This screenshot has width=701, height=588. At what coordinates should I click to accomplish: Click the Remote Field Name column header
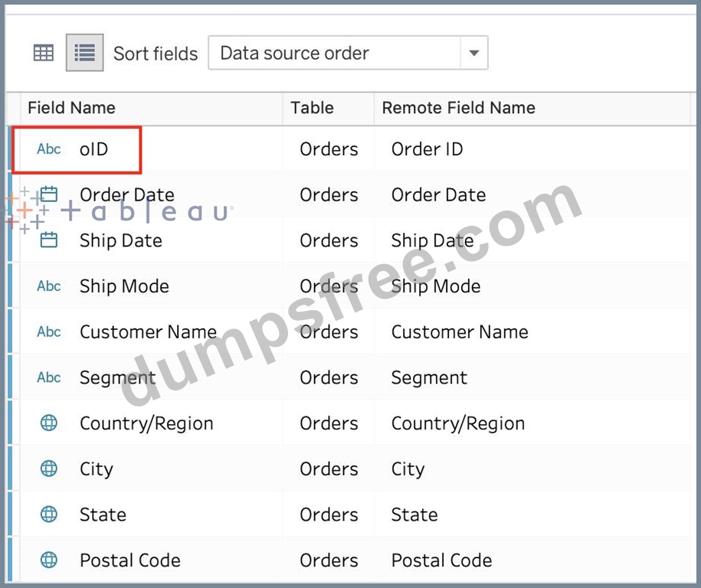click(x=458, y=108)
